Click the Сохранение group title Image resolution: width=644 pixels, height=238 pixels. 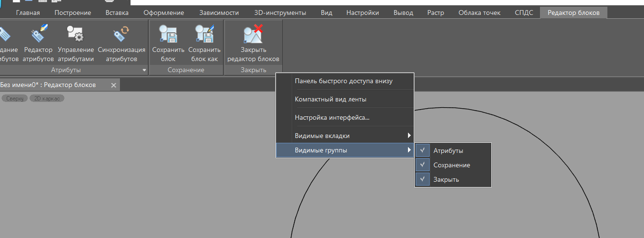(186, 70)
